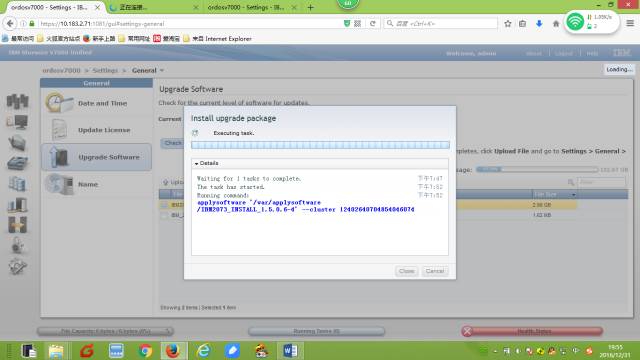640x360 pixels.
Task: Select the Date and Time clock icon
Action: [58, 102]
